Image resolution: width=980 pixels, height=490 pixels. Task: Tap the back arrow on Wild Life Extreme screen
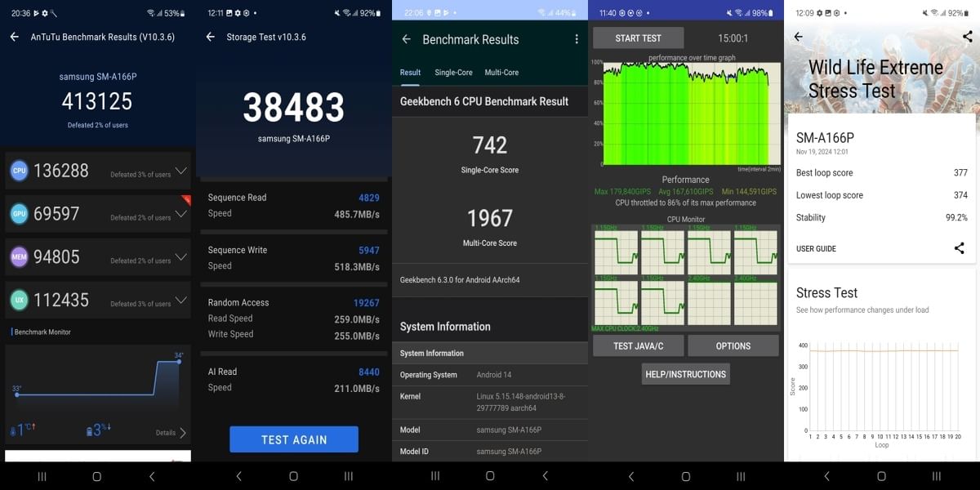click(x=799, y=36)
